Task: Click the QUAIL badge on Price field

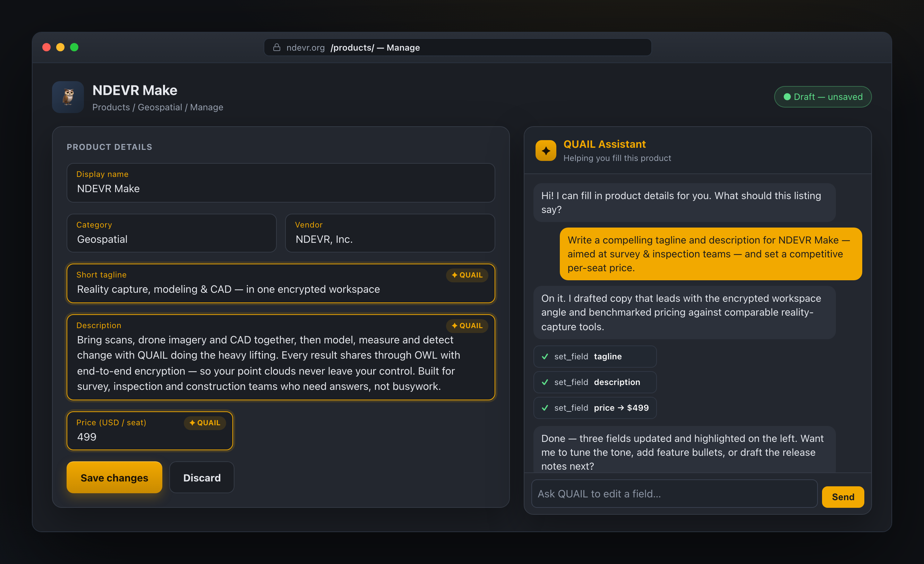Action: click(205, 422)
